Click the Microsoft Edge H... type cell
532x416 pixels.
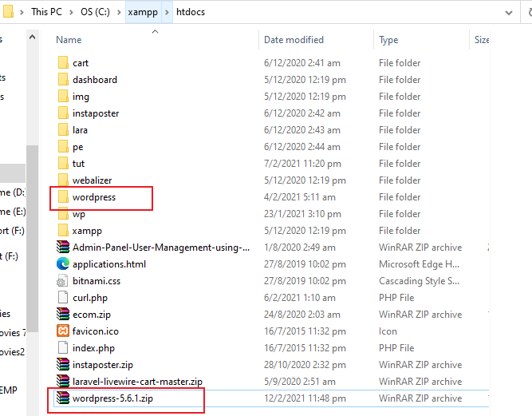(419, 264)
